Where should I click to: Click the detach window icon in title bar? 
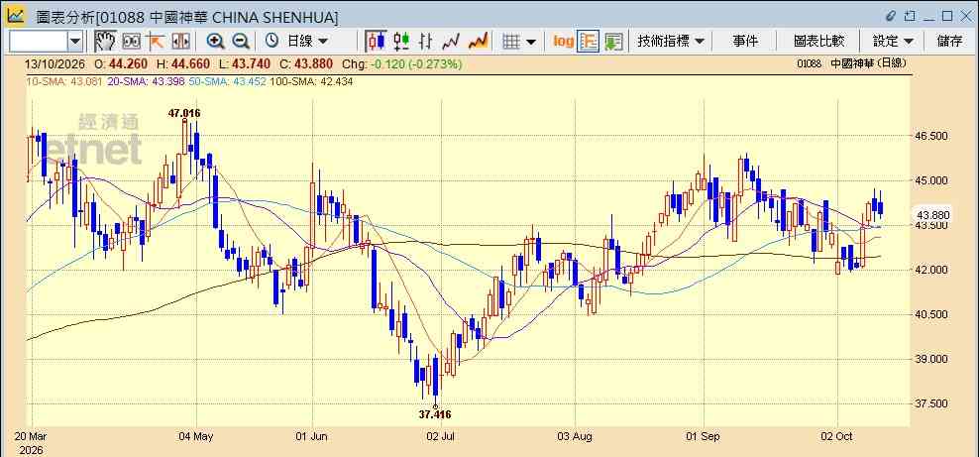[x=910, y=16]
